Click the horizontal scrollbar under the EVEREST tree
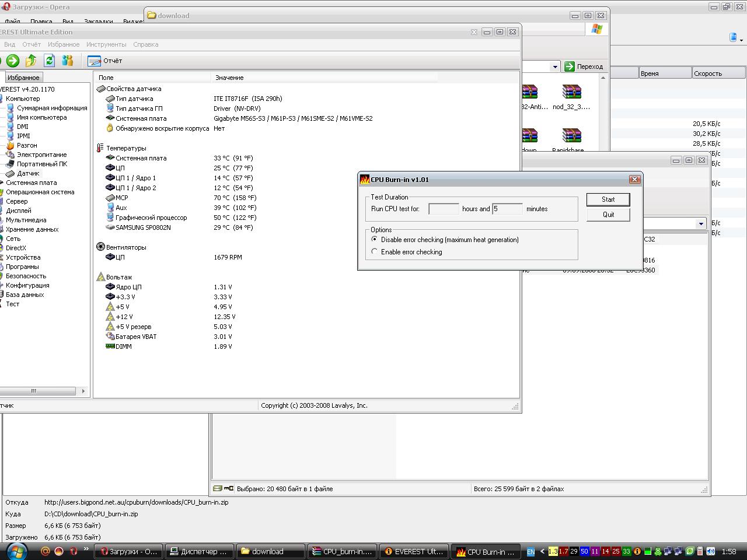The width and height of the screenshot is (747, 560). tap(41, 391)
